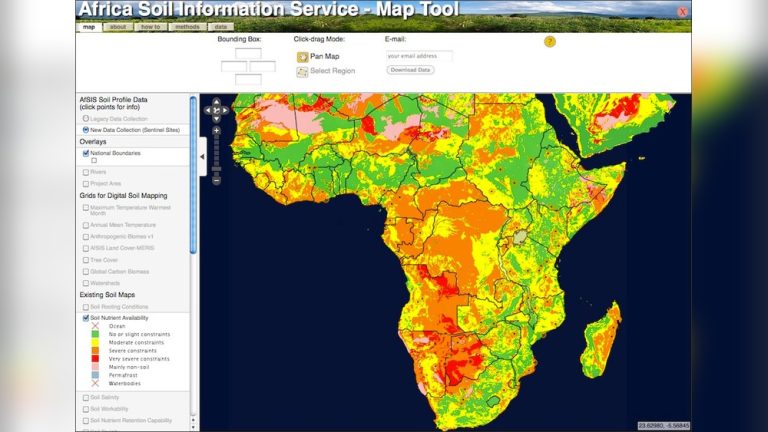Screen dimensions: 768x432
Task: Open the about tab
Action: pyautogui.click(x=118, y=27)
